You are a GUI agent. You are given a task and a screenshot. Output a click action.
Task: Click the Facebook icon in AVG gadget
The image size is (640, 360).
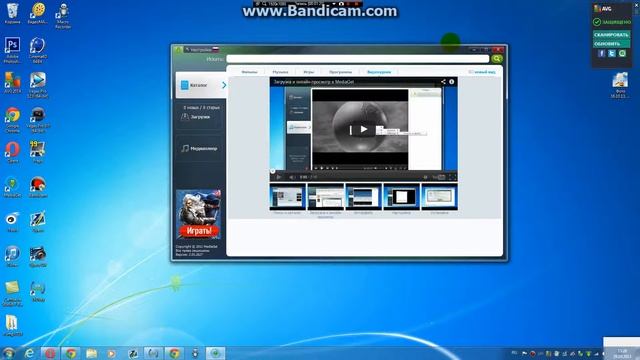click(601, 53)
